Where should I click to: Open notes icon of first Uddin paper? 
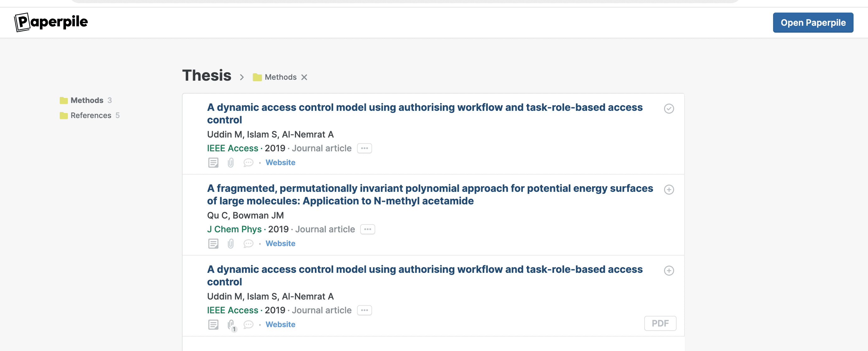(x=213, y=163)
